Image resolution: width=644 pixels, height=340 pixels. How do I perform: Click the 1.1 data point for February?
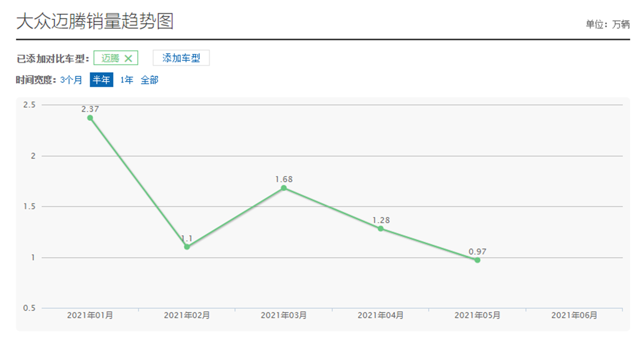click(x=187, y=247)
